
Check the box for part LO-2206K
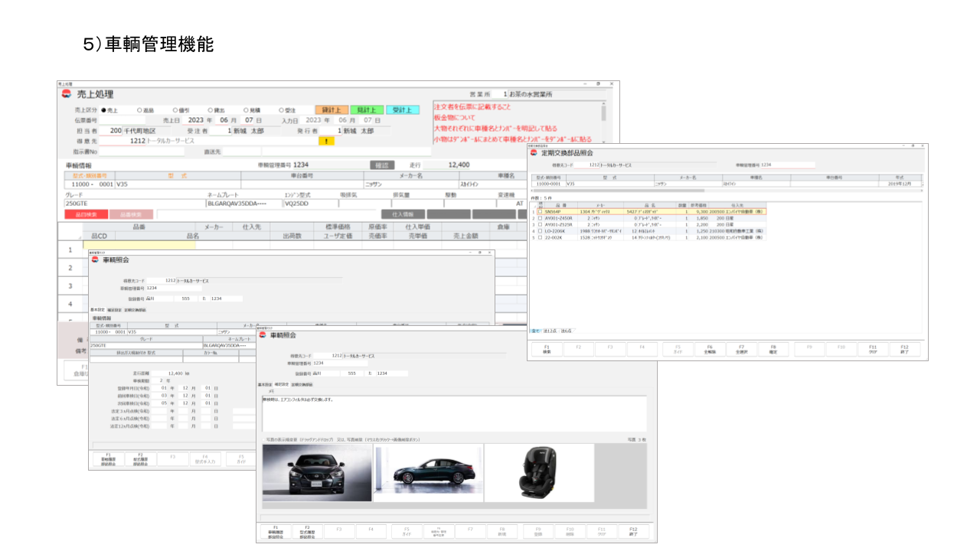coord(540,231)
